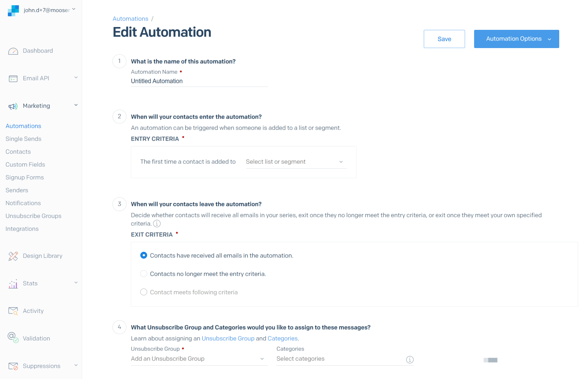Select 'Contacts have received all emails' option
Viewport: 588px width, 379px height.
(144, 255)
